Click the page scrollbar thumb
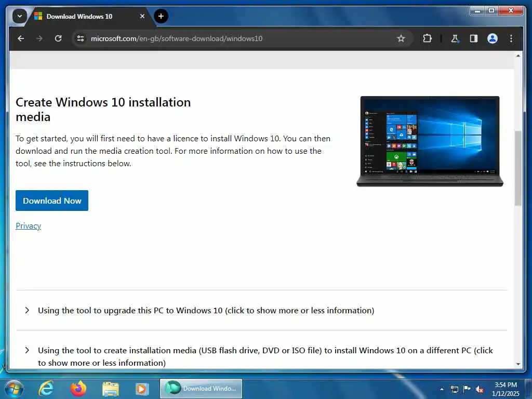This screenshot has width=532, height=399. pyautogui.click(x=518, y=168)
